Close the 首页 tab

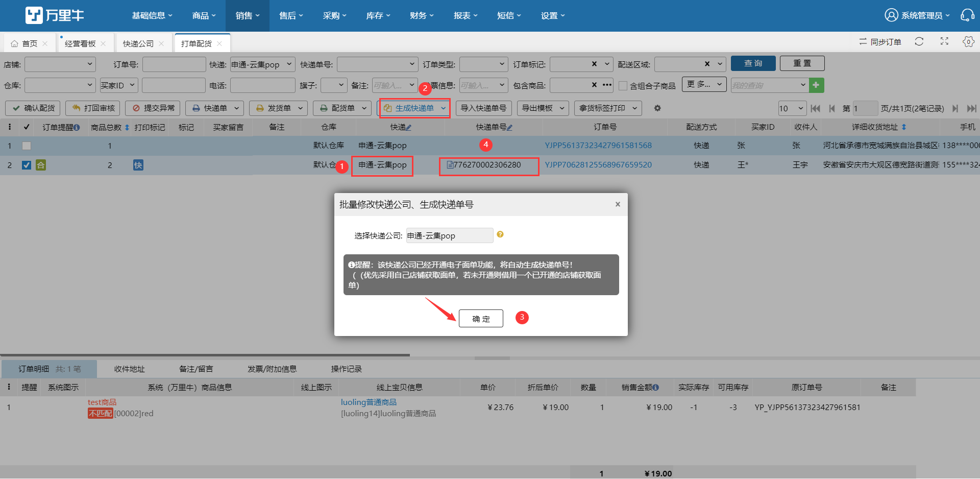coord(45,43)
